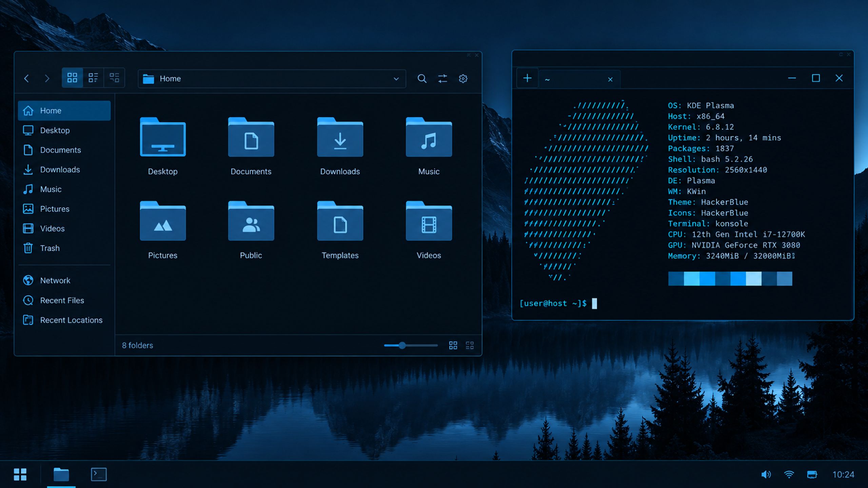Select the Documents folder icon
The height and width of the screenshot is (488, 868).
(251, 137)
